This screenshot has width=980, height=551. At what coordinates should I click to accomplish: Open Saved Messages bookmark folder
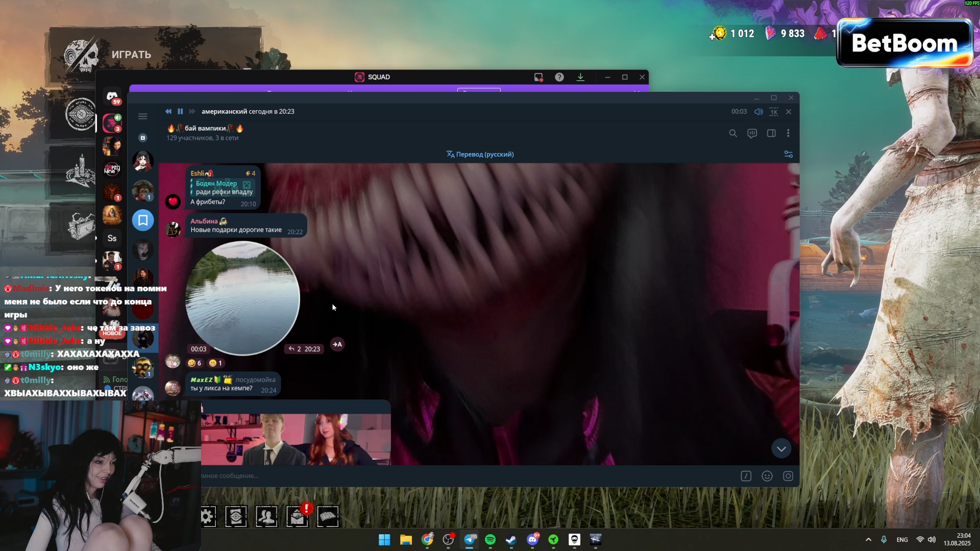[x=143, y=220]
